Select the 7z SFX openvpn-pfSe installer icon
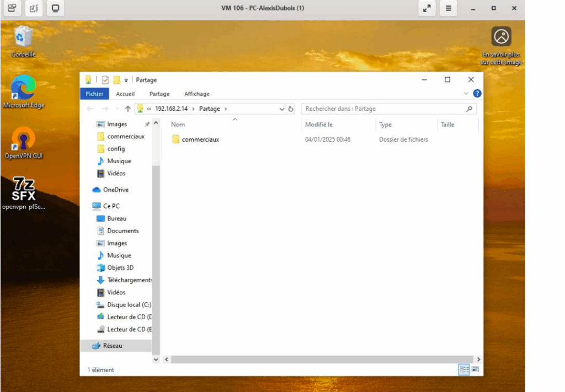The width and height of the screenshot is (565, 392). [x=23, y=193]
